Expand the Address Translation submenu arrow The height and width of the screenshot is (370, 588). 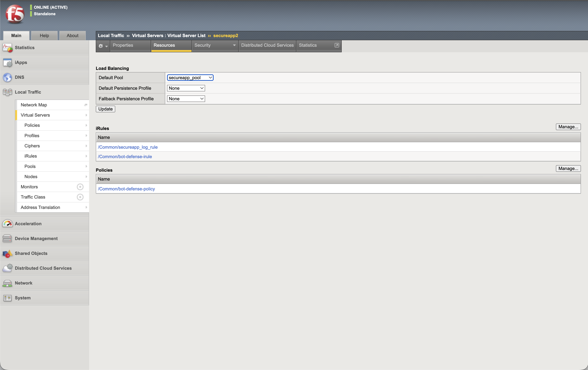(86, 207)
